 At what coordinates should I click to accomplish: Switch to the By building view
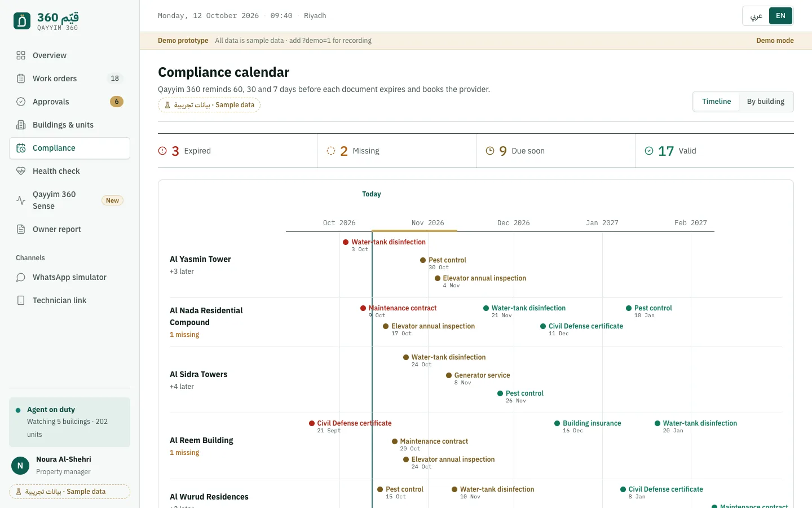point(766,102)
